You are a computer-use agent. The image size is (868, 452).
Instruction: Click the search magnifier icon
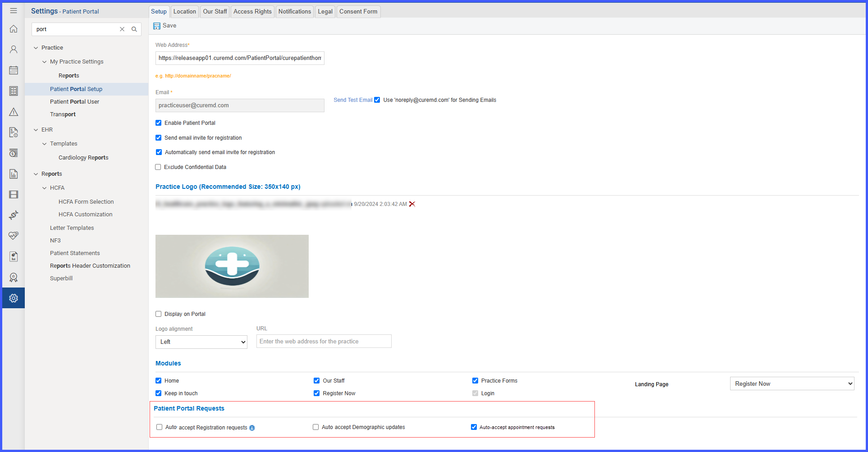tap(134, 29)
